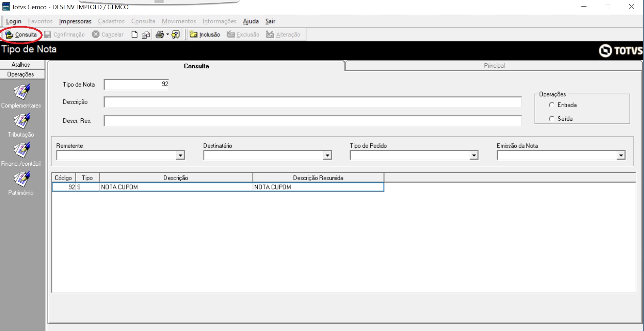Open the Consulta menu in menu bar
The width and height of the screenshot is (644, 331).
(x=143, y=21)
